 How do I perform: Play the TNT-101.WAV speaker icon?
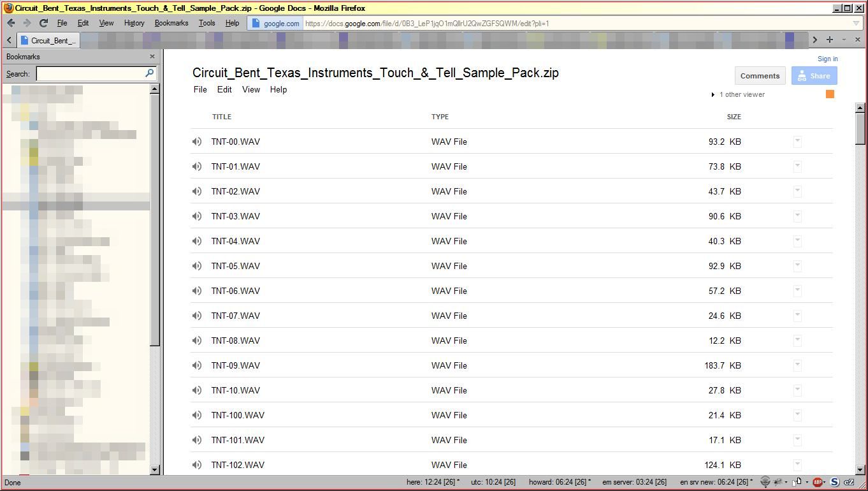[197, 440]
